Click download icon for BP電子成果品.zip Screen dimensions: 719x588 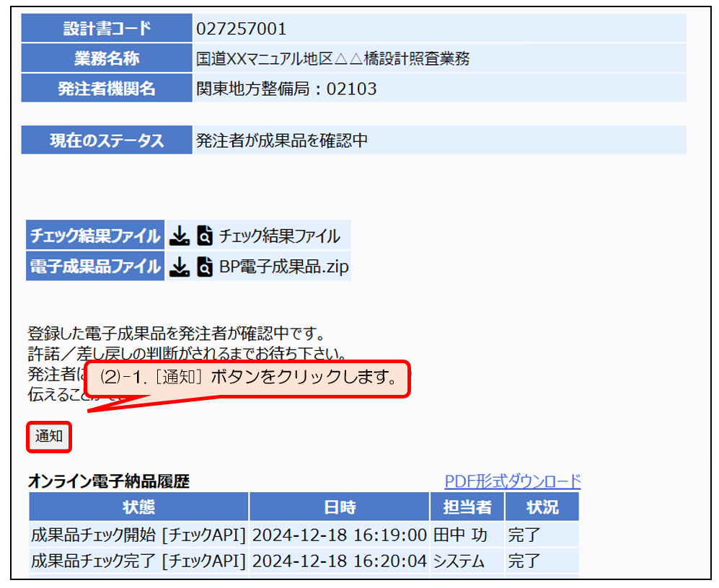[x=180, y=267]
